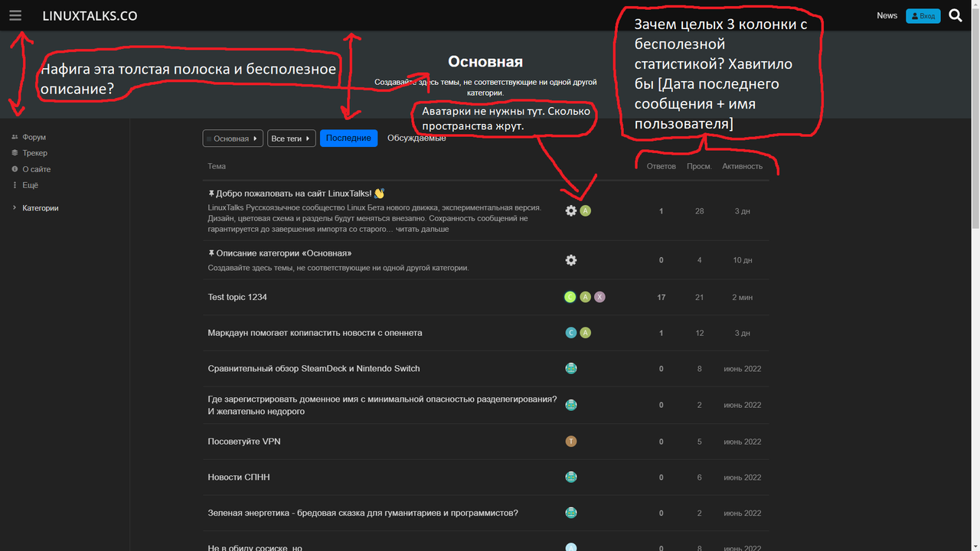980x551 pixels.
Task: Click the page vertical scrollbar
Action: [975, 119]
